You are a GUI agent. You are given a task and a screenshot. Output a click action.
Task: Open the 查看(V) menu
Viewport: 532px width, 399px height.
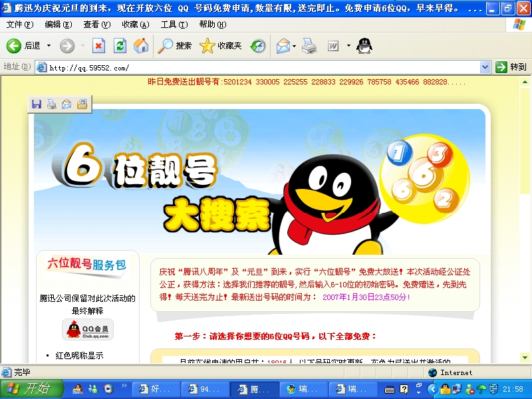point(97,25)
